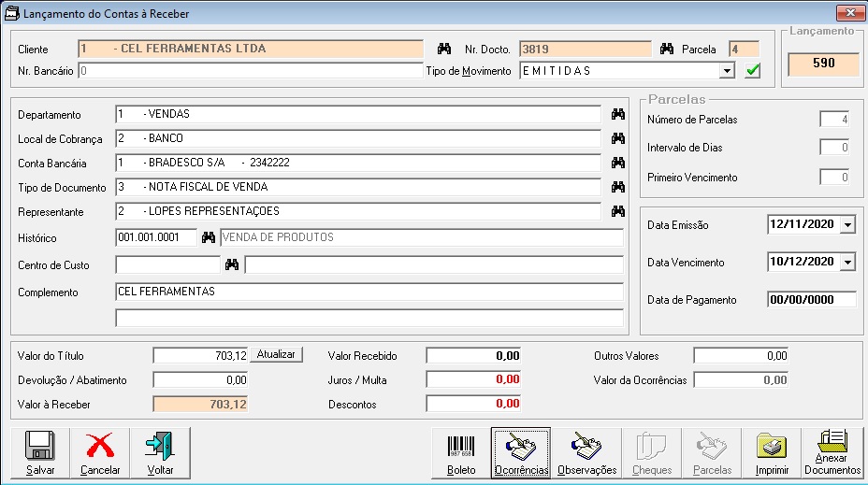Open Conta Bancária lookup binoculars
This screenshot has width=868, height=485.
coord(617,163)
